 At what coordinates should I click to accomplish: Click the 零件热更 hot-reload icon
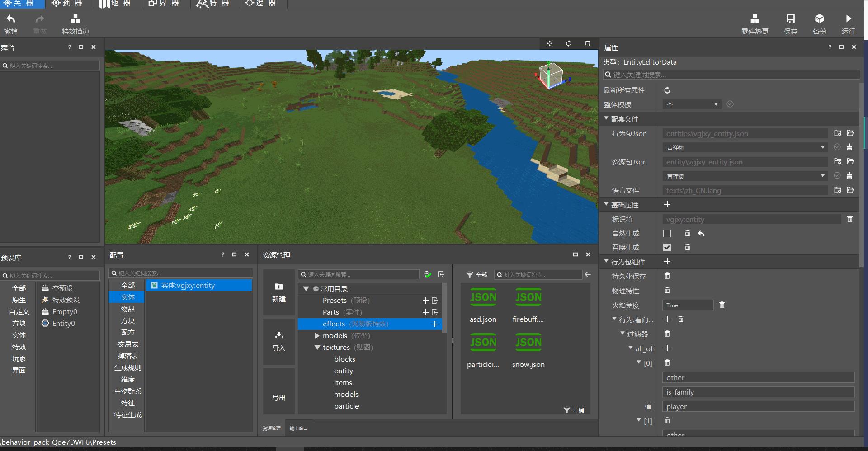pos(755,24)
